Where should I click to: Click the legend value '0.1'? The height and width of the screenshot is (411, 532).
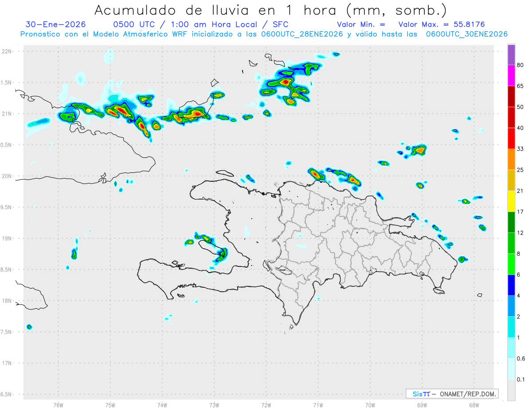(x=521, y=379)
